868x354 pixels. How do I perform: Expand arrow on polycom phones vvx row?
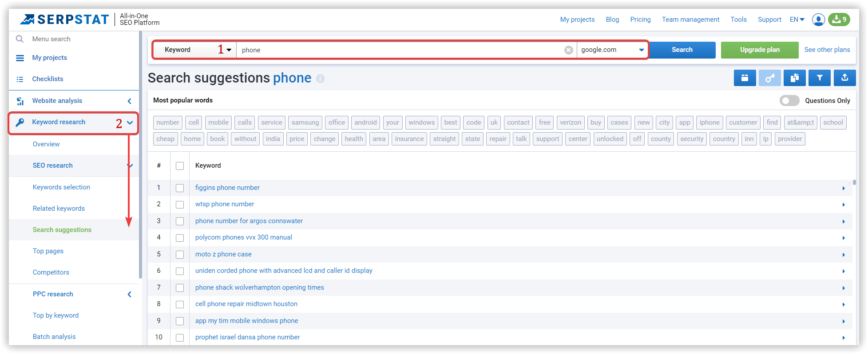point(843,238)
